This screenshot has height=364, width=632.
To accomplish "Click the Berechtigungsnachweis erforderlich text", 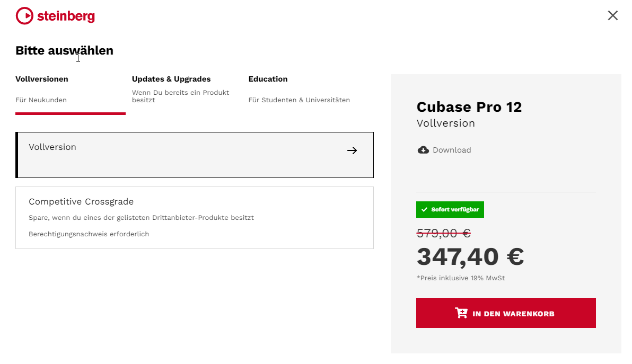I will click(x=89, y=234).
